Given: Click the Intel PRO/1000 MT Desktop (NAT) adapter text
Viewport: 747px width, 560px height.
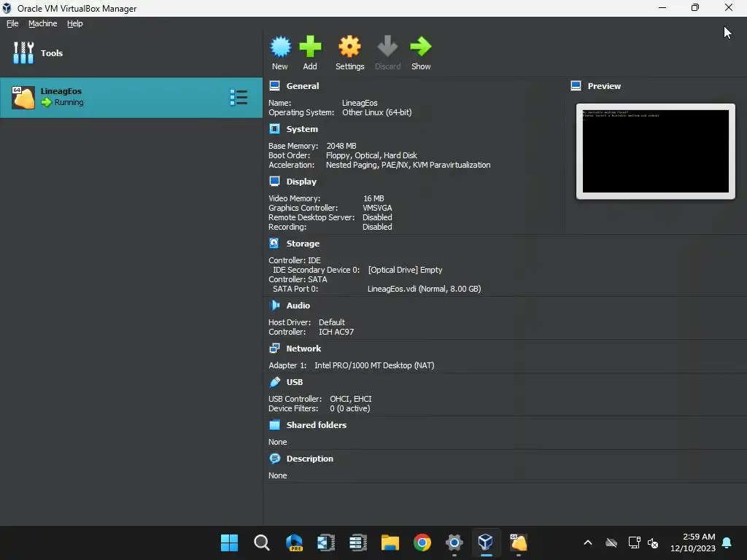Looking at the screenshot, I should (x=374, y=365).
